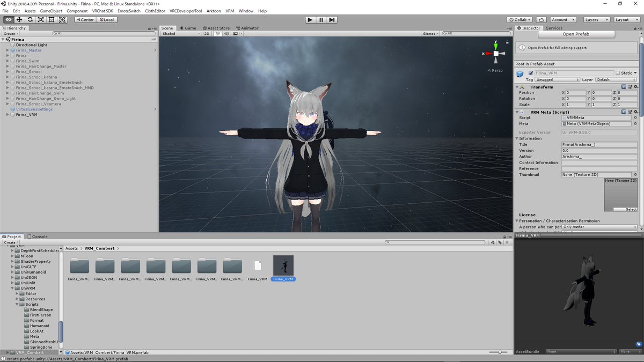Click the Pause button

321,19
